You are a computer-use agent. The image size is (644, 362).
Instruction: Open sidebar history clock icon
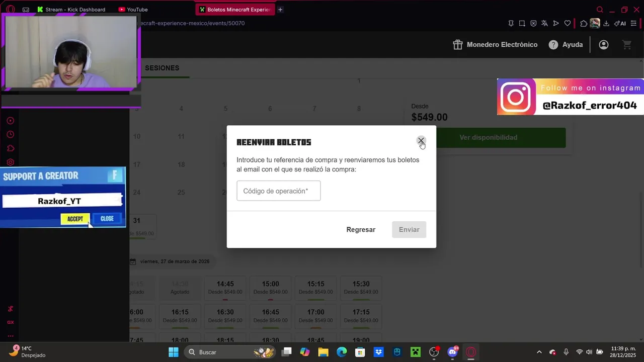tap(10, 135)
